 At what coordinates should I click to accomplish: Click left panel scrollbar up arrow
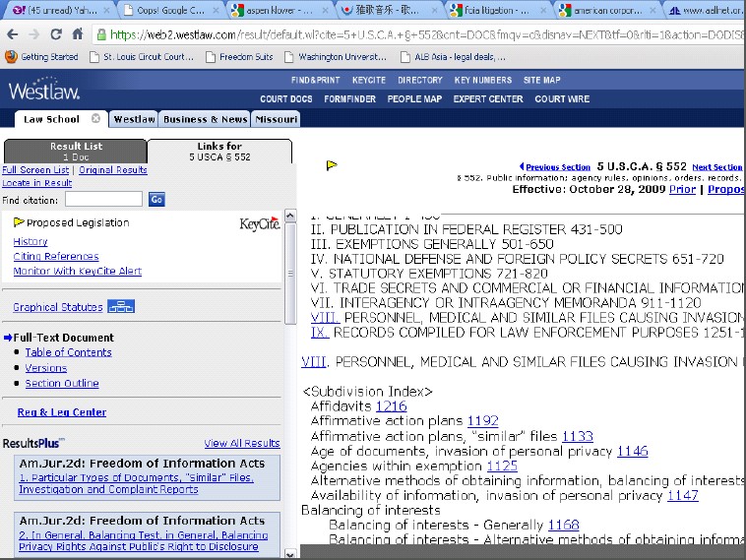pyautogui.click(x=289, y=216)
